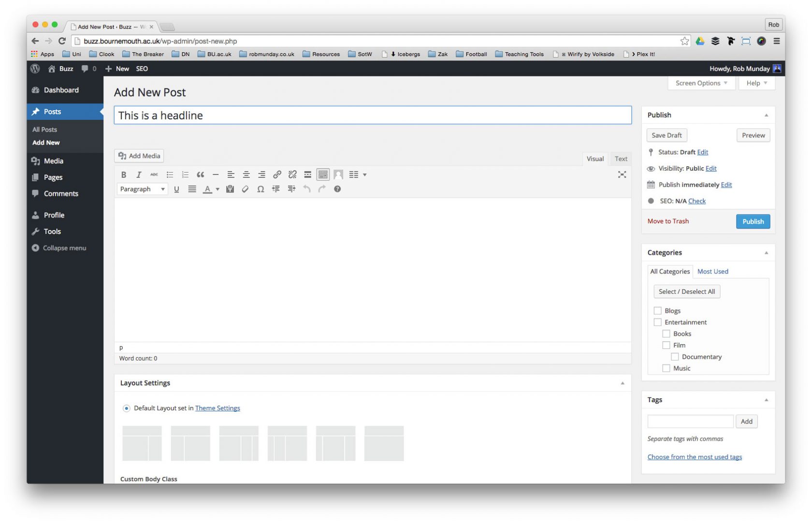
Task: Collapse the Layout Settings box
Action: coord(623,383)
